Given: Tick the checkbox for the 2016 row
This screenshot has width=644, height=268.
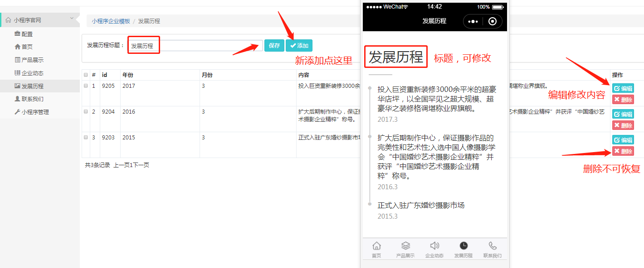Looking at the screenshot, I should [x=86, y=112].
